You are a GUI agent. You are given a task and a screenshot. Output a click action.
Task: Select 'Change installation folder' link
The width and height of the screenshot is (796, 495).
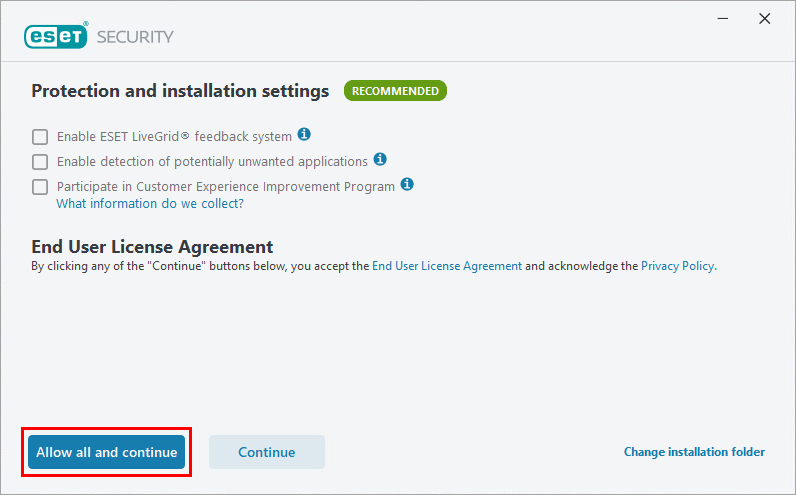pyautogui.click(x=694, y=452)
